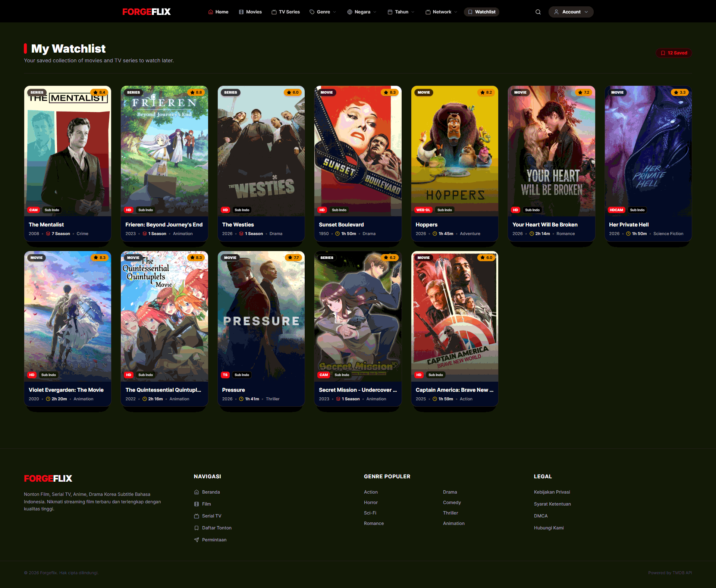Click the ForgeFlix footer logo
This screenshot has width=716, height=588.
point(48,479)
